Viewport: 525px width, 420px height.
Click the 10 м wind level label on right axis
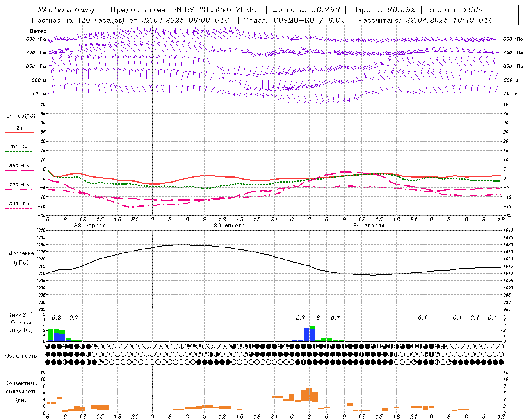pos(510,94)
